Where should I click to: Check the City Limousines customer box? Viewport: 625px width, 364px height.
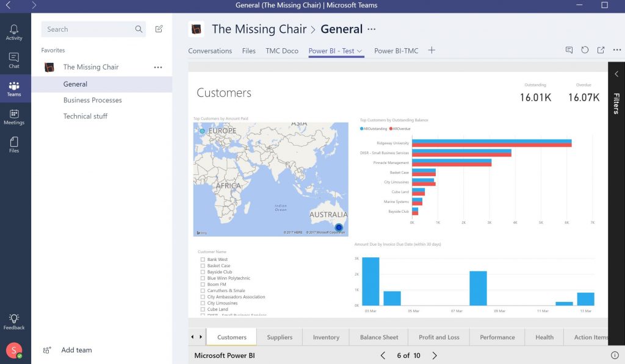(203, 303)
